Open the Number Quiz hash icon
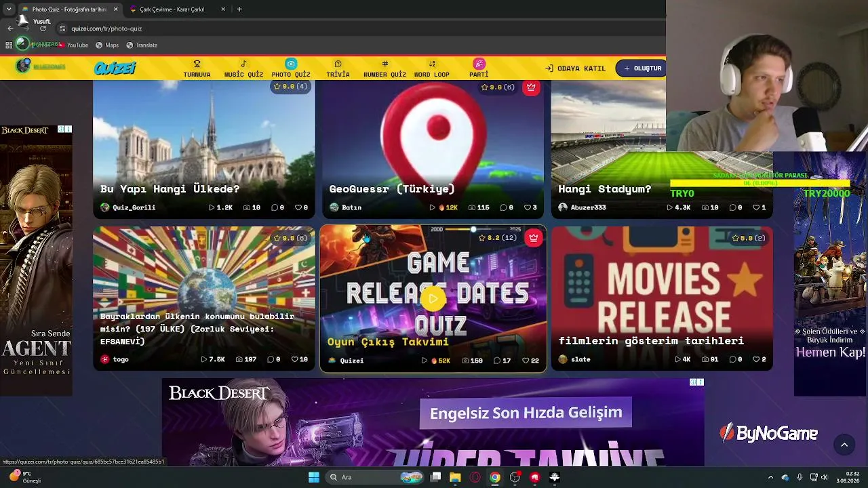 [384, 64]
